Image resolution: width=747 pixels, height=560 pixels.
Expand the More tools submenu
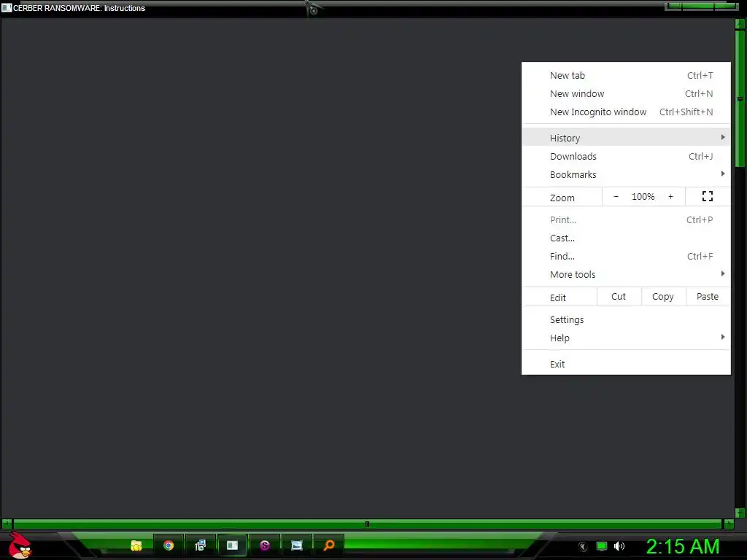click(626, 274)
